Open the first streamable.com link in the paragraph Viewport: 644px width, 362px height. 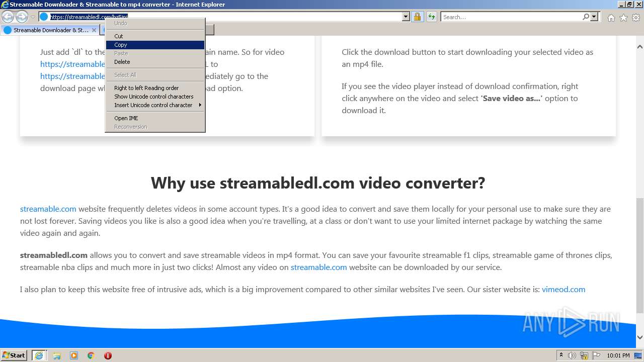(x=48, y=209)
